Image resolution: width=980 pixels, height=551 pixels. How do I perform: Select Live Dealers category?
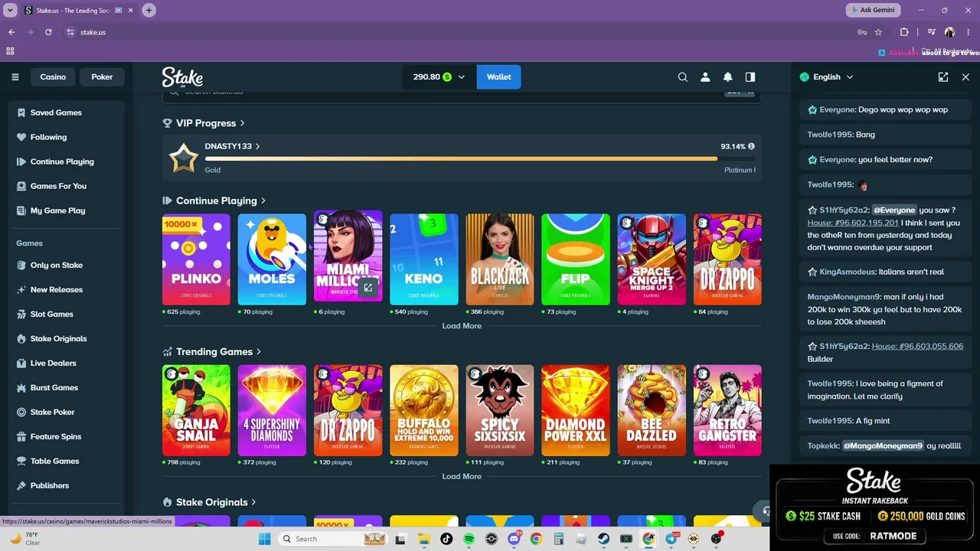pyautogui.click(x=53, y=363)
